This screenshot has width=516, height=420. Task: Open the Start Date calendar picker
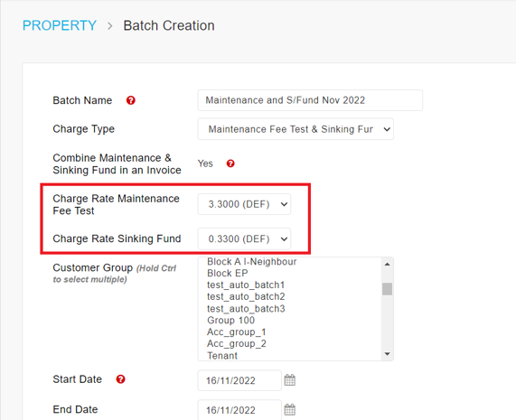289,380
